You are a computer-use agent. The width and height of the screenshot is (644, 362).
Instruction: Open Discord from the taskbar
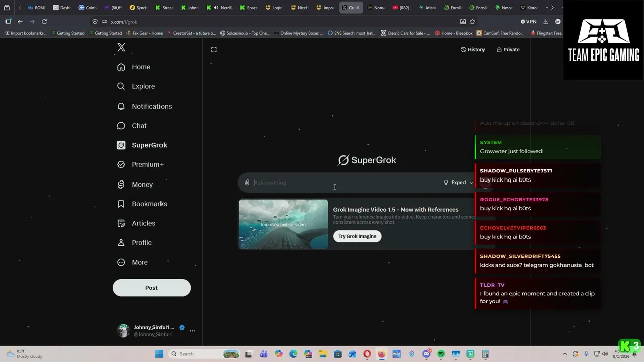[427, 354]
